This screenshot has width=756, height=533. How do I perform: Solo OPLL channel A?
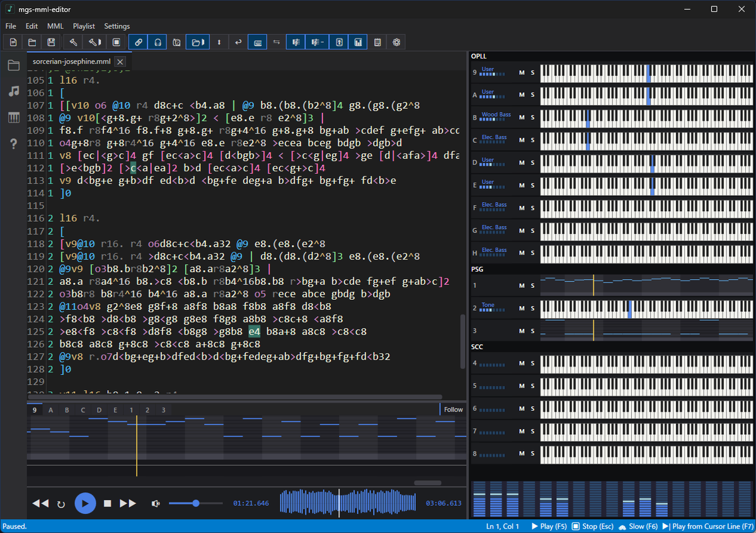tap(532, 95)
